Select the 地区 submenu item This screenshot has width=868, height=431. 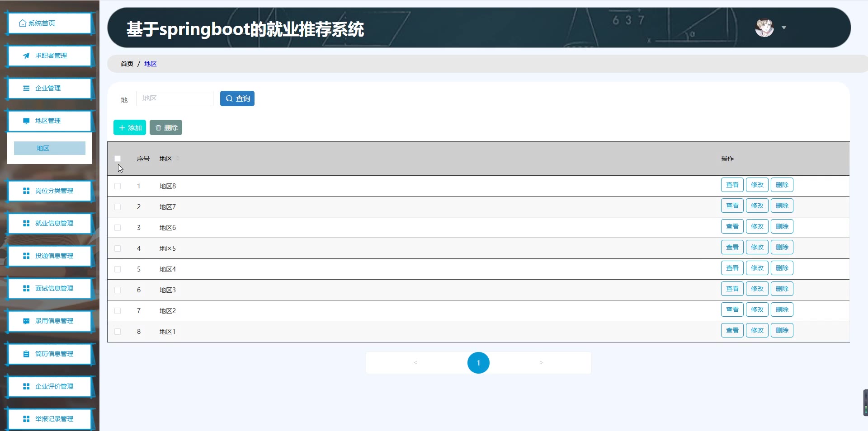coord(50,148)
